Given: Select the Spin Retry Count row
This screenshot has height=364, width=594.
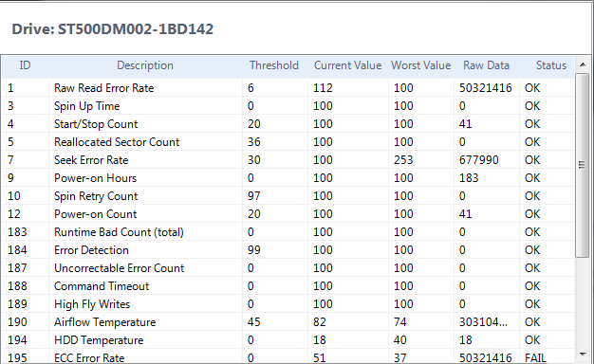Looking at the screenshot, I should tap(288, 196).
